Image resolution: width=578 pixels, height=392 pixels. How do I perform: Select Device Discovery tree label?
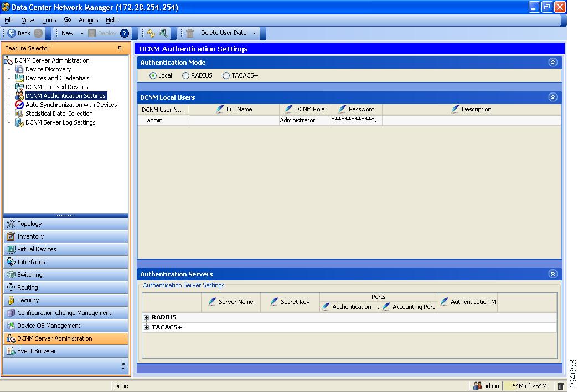pyautogui.click(x=48, y=69)
